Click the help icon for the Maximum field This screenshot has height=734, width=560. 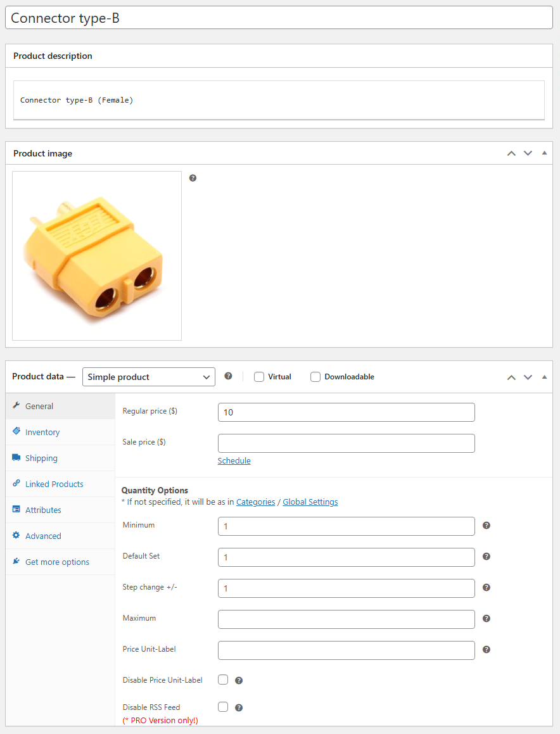[487, 619]
